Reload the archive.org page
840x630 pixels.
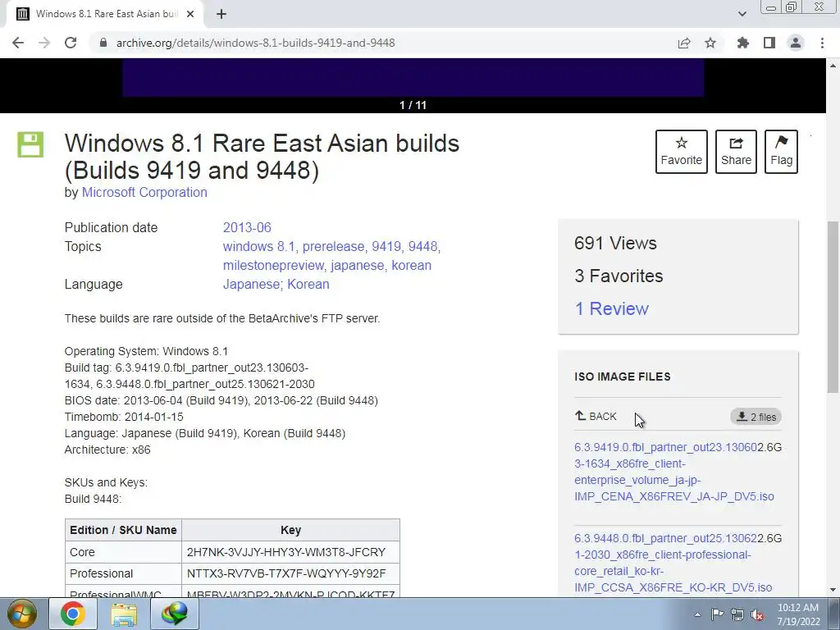(71, 43)
